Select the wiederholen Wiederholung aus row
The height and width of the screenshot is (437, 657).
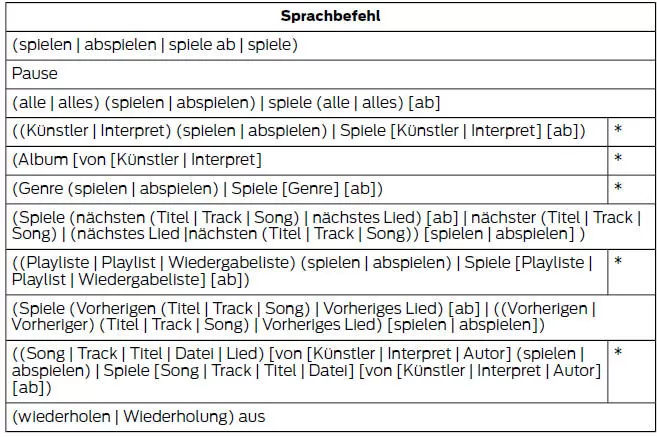tap(331, 417)
